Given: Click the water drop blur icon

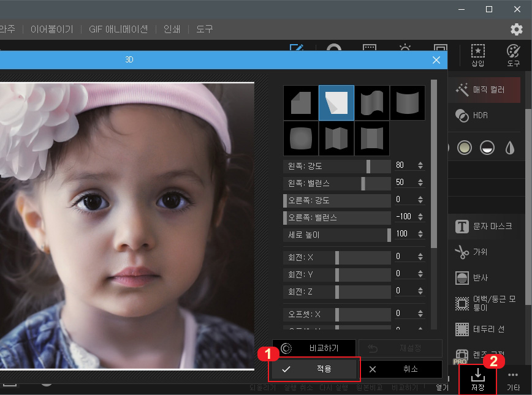Looking at the screenshot, I should click(509, 148).
